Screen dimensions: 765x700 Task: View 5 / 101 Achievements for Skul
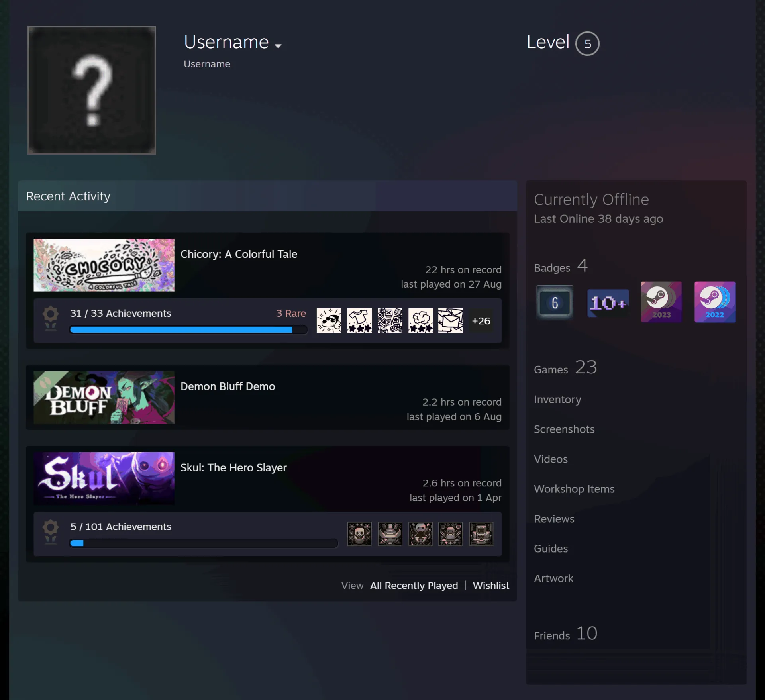click(120, 527)
